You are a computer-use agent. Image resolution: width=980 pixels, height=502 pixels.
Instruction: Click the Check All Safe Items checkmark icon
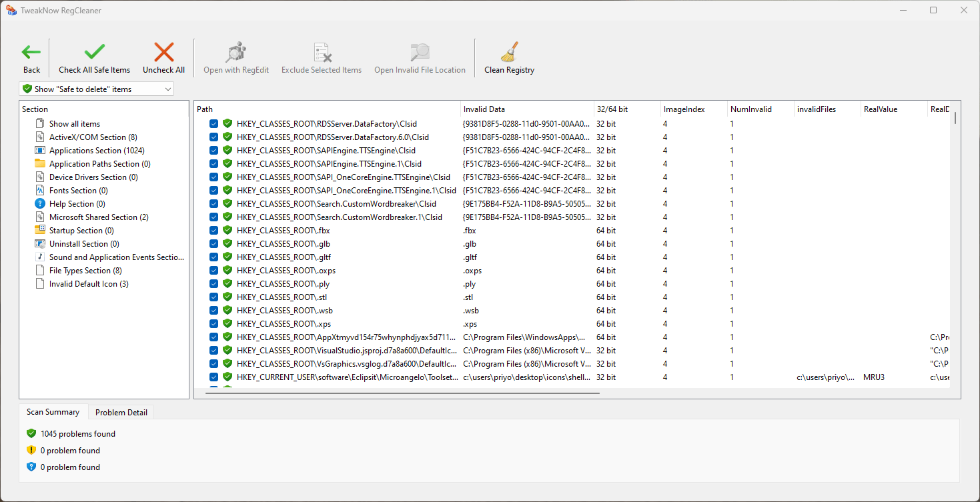(x=94, y=52)
